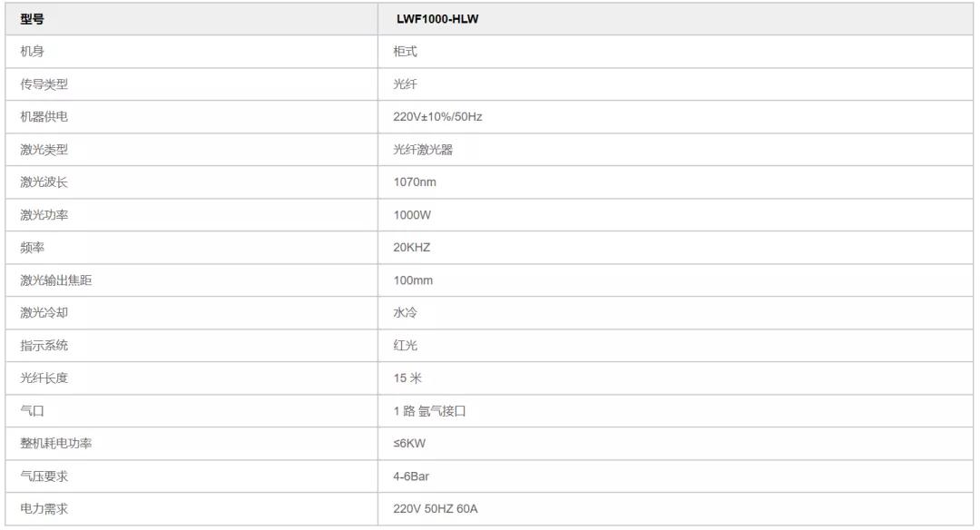
Task: Select the 光纤激光器 value text
Action: coord(423,150)
